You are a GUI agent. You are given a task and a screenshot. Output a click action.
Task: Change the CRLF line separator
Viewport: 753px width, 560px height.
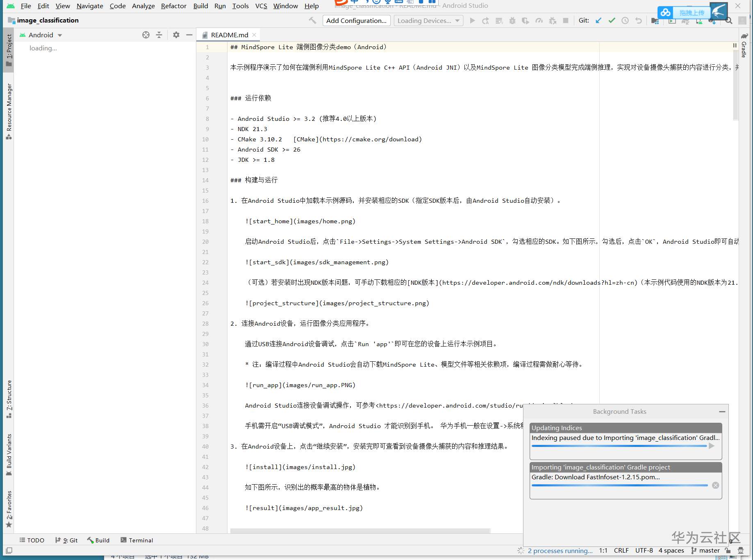(621, 551)
